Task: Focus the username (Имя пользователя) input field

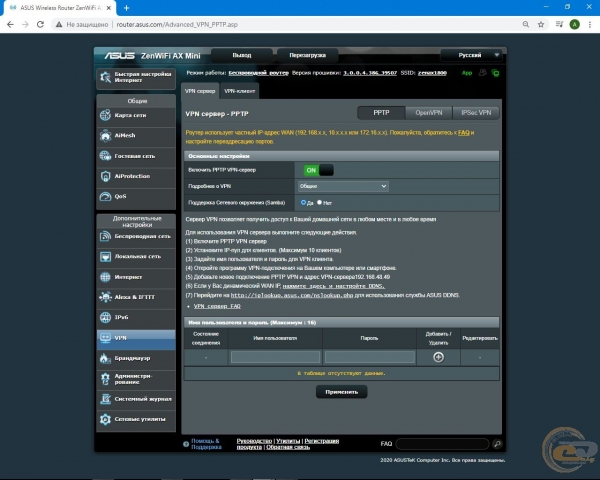Action: pos(276,357)
